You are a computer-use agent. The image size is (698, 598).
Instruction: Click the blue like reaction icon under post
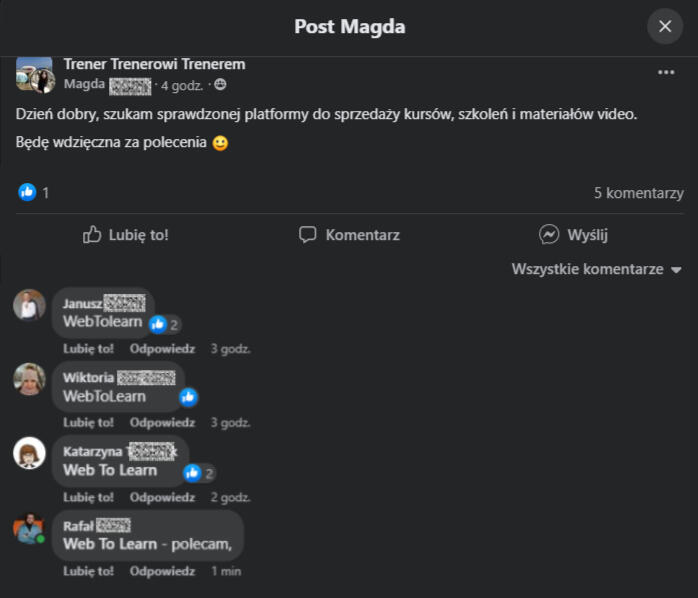coord(27,192)
